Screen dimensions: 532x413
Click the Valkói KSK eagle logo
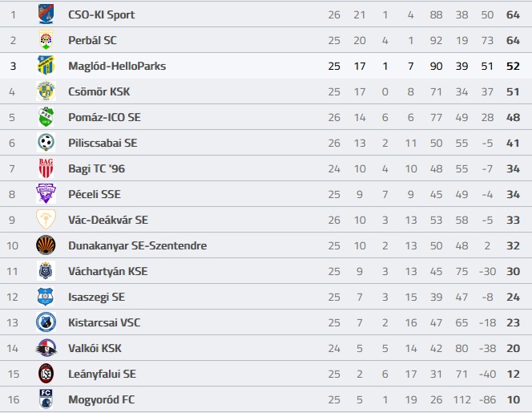tap(46, 348)
